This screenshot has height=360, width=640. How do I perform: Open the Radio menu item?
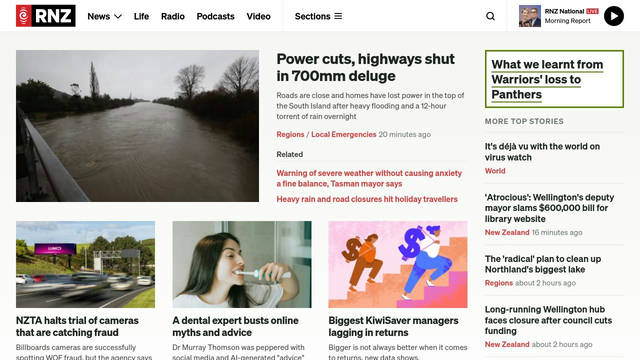click(x=173, y=16)
